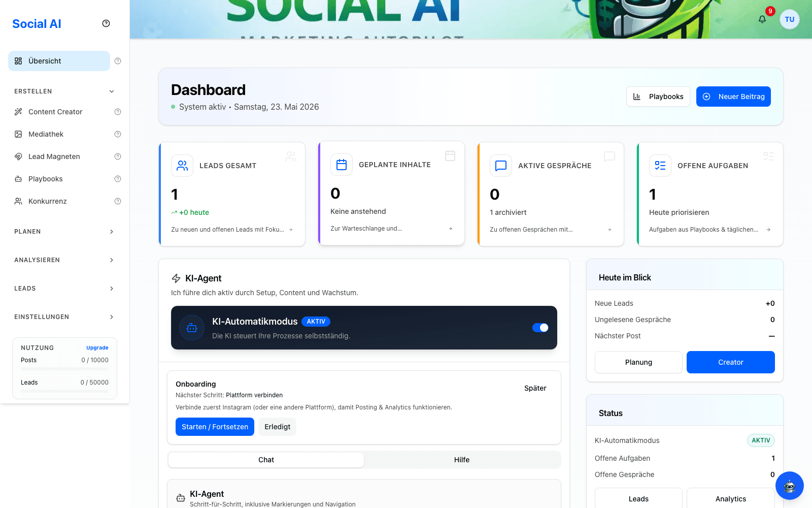Click Starten / Fortsetzen onboarding button
This screenshot has height=508, width=812.
coord(215,427)
